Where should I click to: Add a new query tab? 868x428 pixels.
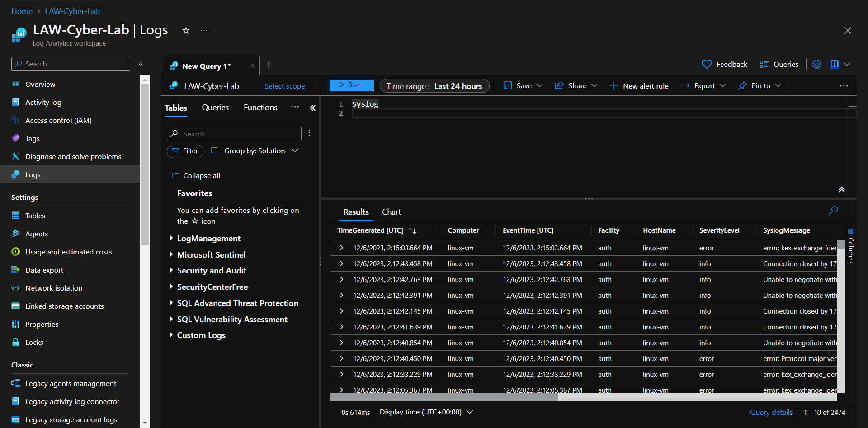pos(269,65)
